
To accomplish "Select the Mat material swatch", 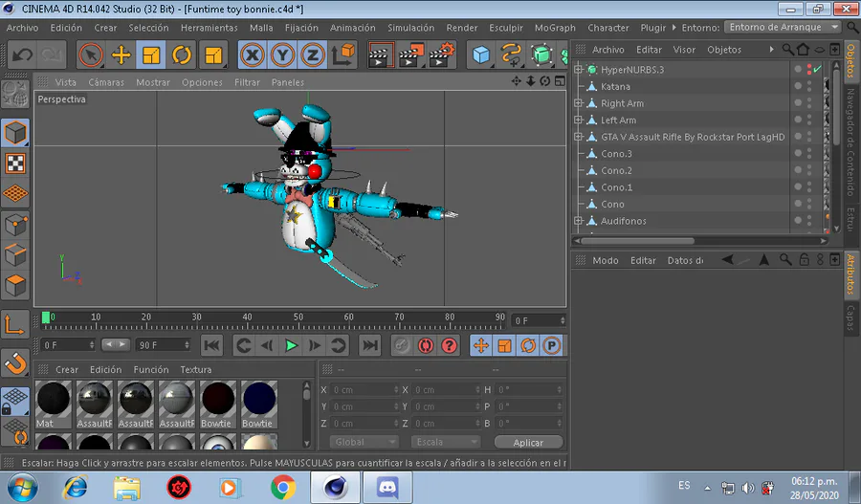I will pyautogui.click(x=54, y=405).
